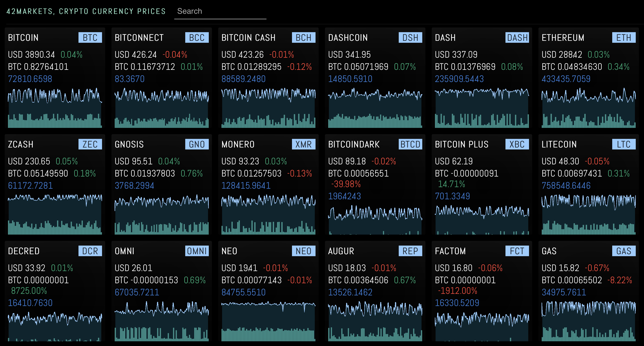
Task: Click the ZCASH card heading
Action: pyautogui.click(x=20, y=144)
